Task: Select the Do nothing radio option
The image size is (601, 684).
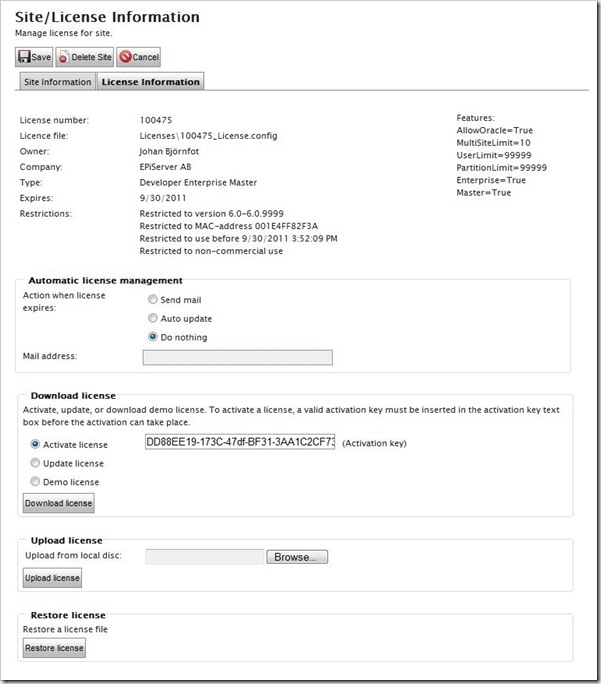Action: pos(153,337)
